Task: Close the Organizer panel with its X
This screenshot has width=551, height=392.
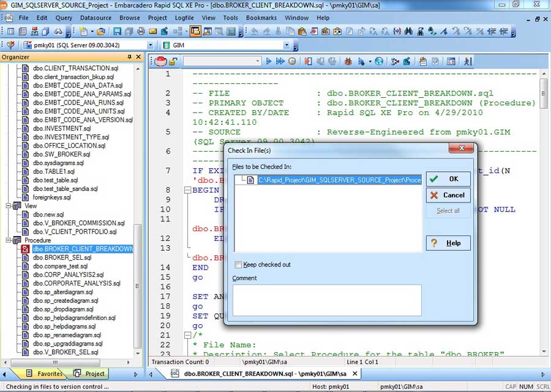Action: tap(138, 57)
